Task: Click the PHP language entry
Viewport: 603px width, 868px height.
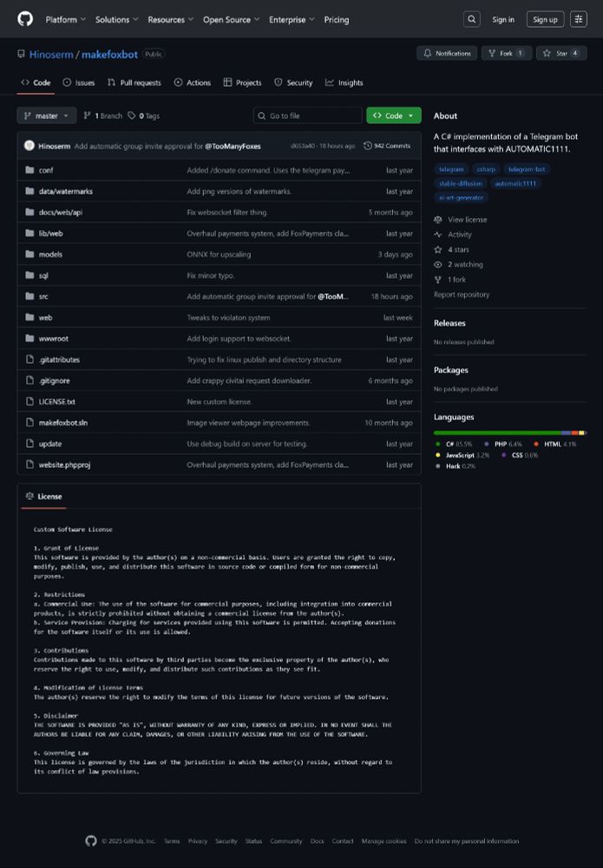Action: pos(503,444)
